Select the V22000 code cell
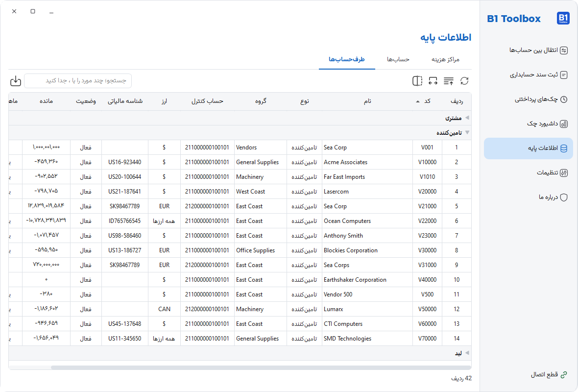This screenshot has height=392, width=578. (x=427, y=221)
